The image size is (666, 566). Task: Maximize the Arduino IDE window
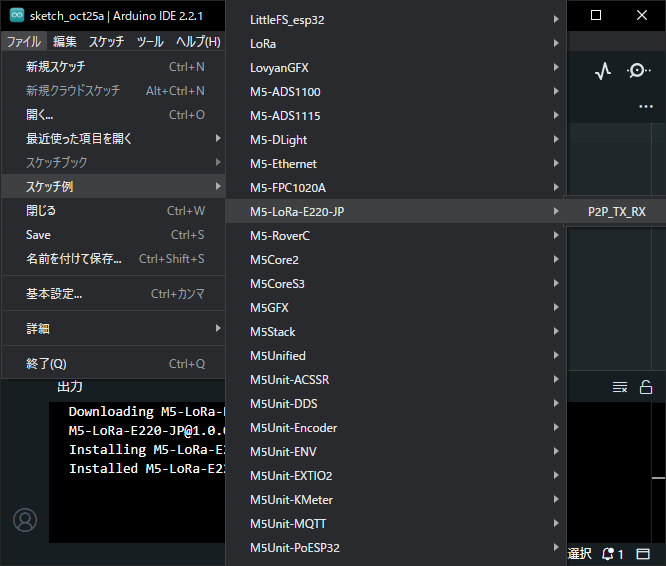[596, 15]
